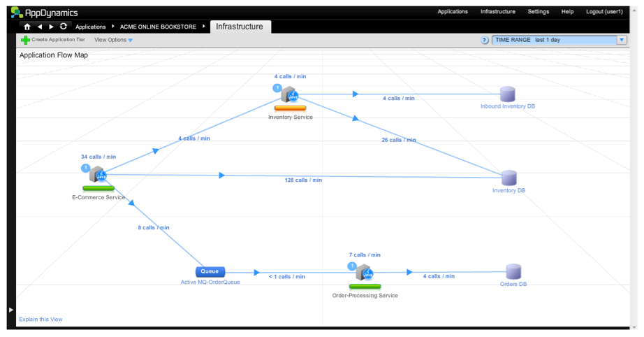The image size is (644, 337).
Task: Open the Applications menu in top bar
Action: pos(452,12)
